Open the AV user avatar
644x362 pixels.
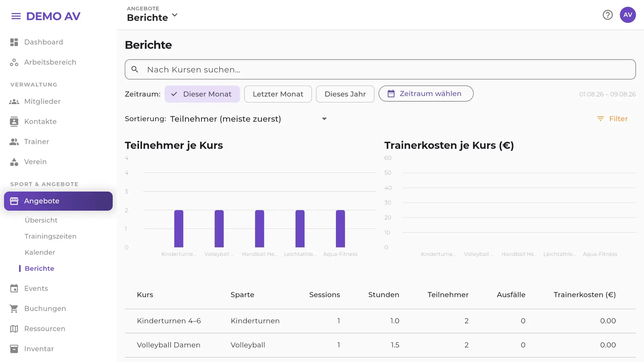(628, 15)
